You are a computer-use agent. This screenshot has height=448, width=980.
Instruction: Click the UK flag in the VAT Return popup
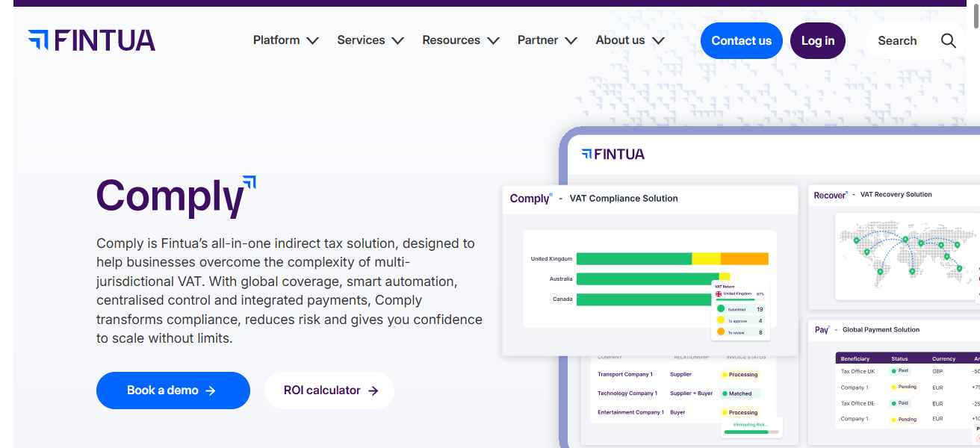point(718,293)
